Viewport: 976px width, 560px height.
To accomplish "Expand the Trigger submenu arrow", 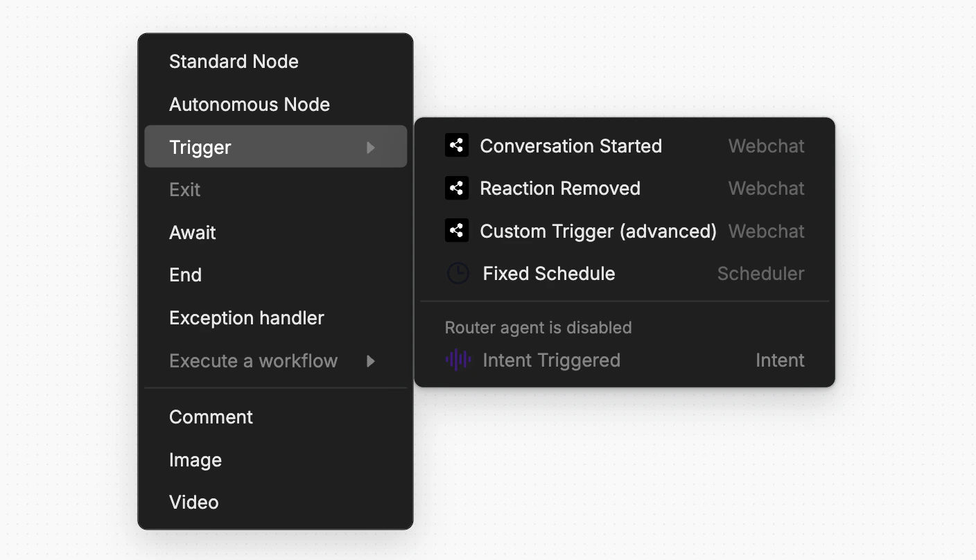I will 371,147.
